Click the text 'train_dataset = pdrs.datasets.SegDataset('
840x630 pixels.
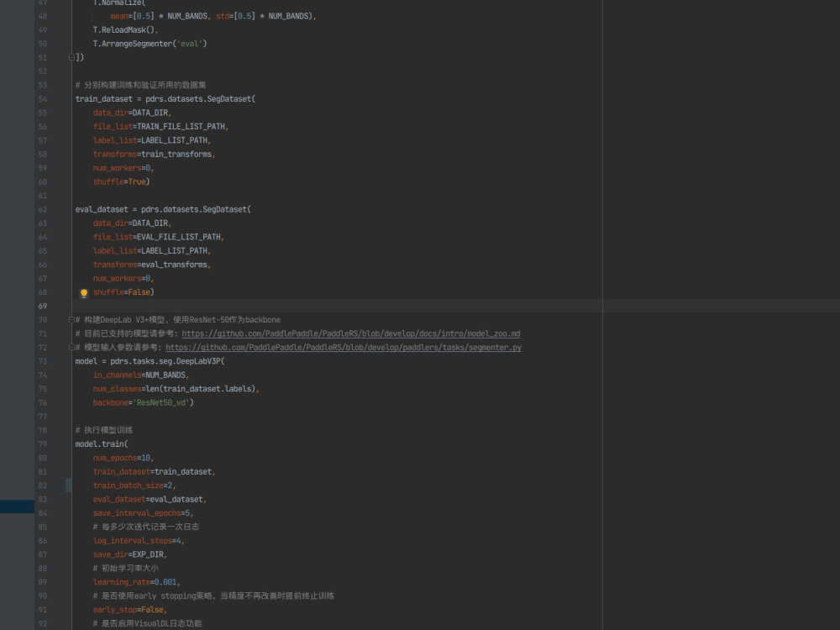pyautogui.click(x=165, y=99)
